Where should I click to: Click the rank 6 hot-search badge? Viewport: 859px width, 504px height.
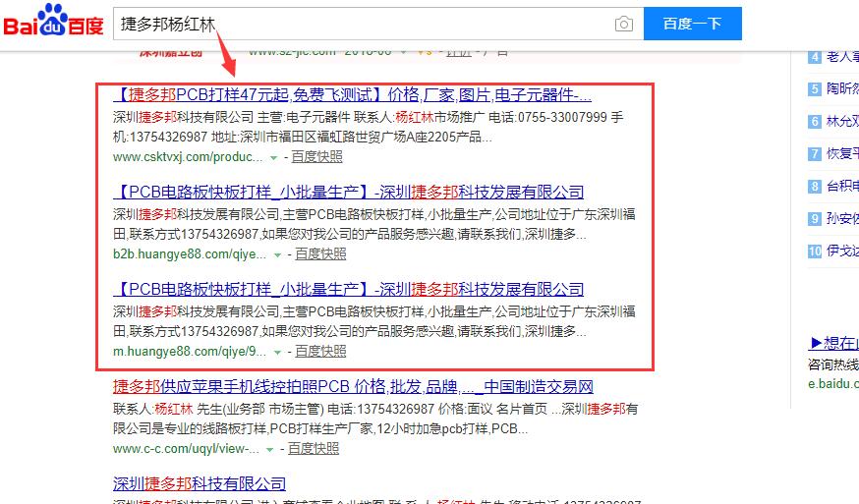point(815,122)
